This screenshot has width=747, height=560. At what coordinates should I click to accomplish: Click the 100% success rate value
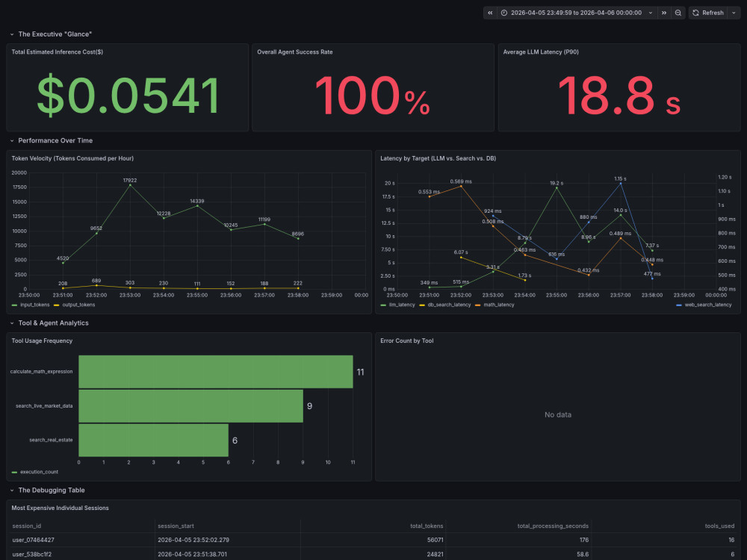pyautogui.click(x=373, y=96)
